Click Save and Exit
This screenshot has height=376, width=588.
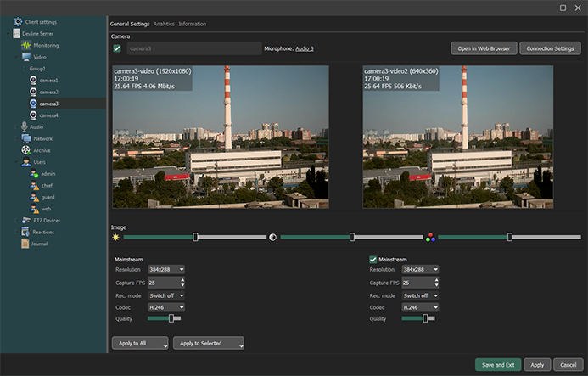pos(498,365)
